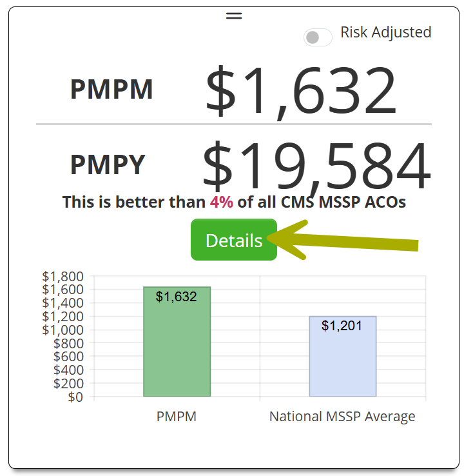Open the green Details button
464x476 pixels.
click(234, 240)
